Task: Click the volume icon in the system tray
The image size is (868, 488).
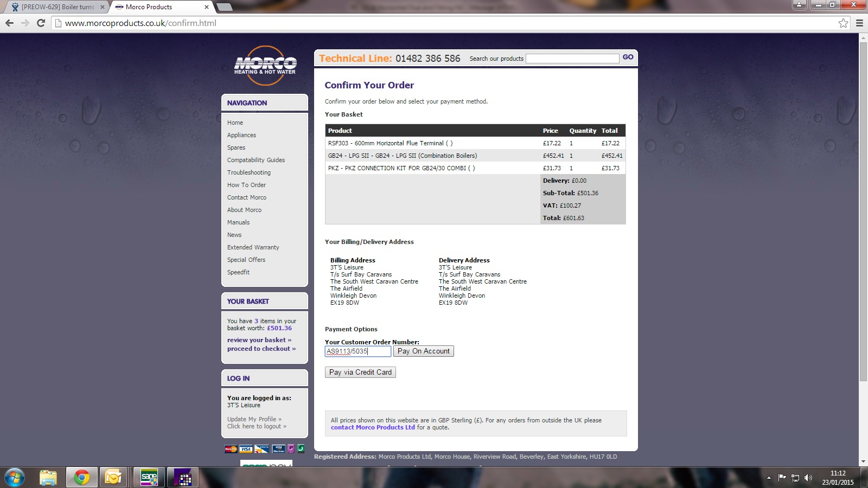Action: click(x=808, y=478)
